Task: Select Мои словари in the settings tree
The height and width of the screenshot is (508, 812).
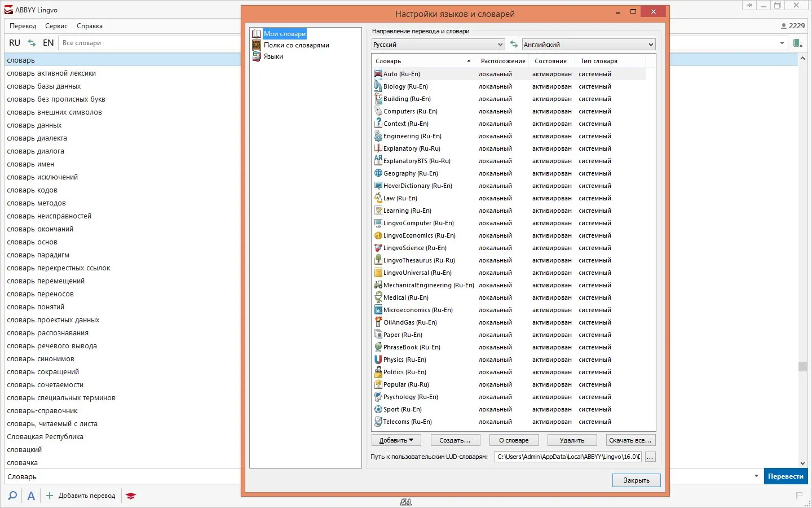Action: [x=285, y=34]
